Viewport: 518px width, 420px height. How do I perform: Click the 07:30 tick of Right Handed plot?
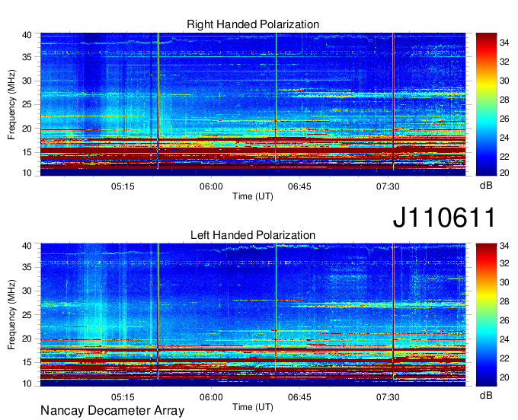click(388, 186)
